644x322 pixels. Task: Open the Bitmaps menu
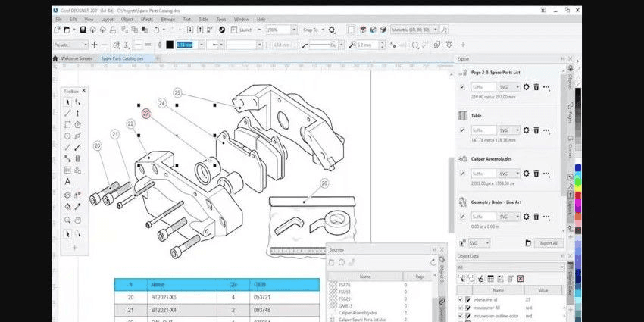167,19
